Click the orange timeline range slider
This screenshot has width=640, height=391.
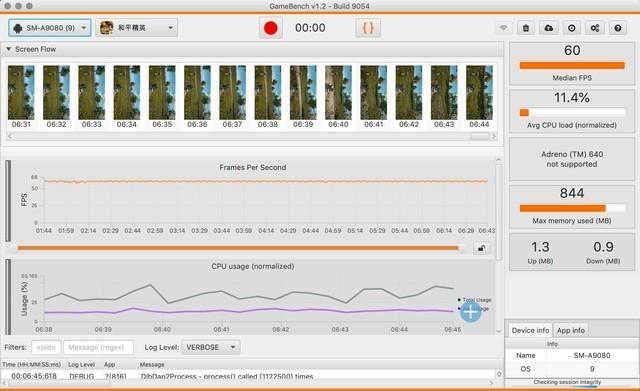click(x=238, y=248)
